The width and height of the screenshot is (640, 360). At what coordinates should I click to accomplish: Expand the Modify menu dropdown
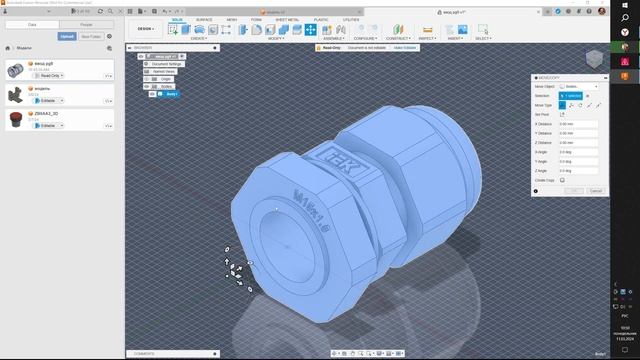(276, 38)
